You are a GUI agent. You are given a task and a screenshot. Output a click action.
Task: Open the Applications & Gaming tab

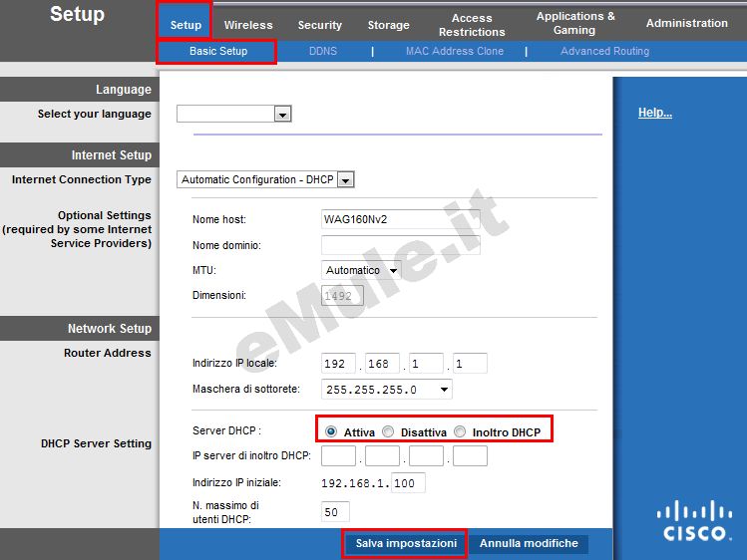pos(575,23)
